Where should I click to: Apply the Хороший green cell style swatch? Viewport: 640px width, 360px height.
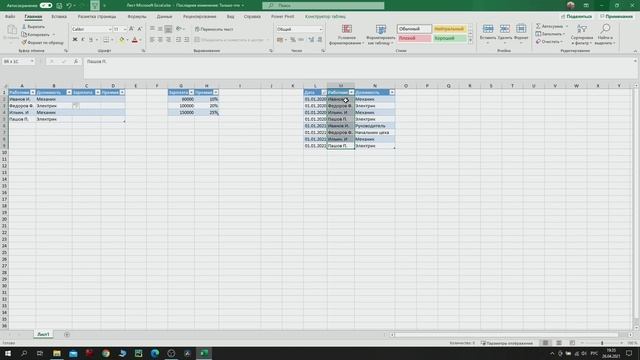tap(449, 38)
